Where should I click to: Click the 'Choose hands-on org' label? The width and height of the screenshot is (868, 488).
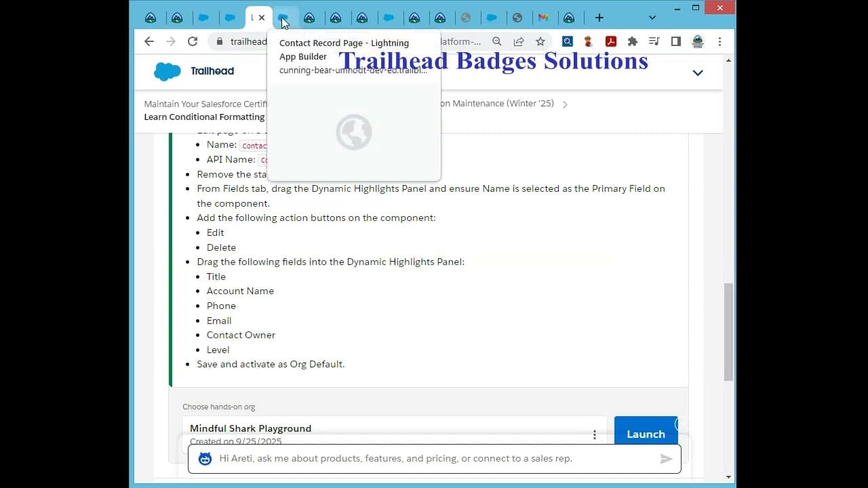coord(218,407)
